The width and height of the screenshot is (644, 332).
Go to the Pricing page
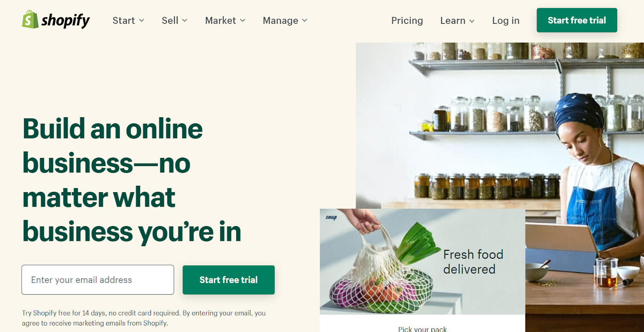coord(407,21)
